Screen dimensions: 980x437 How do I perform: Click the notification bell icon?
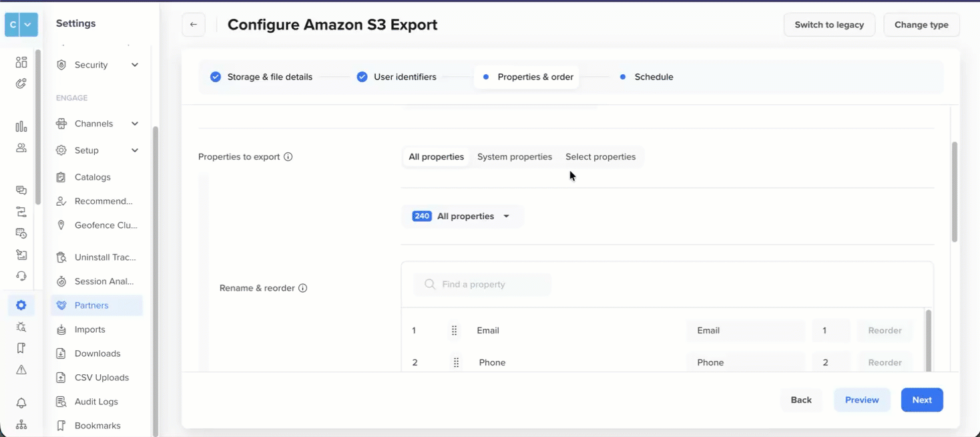pos(21,402)
